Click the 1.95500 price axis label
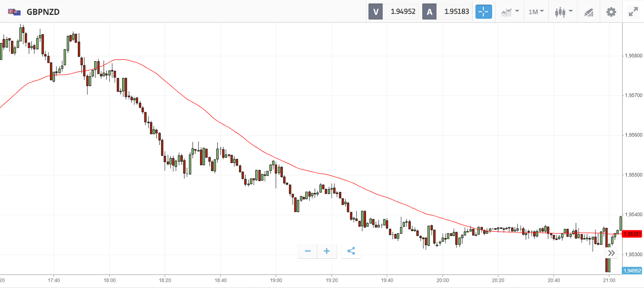This screenshot has height=288, width=644. click(633, 175)
